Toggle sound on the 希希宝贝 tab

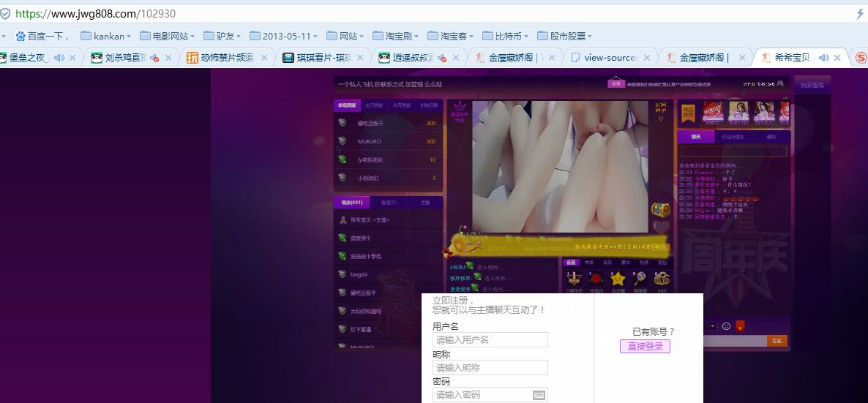pos(823,58)
